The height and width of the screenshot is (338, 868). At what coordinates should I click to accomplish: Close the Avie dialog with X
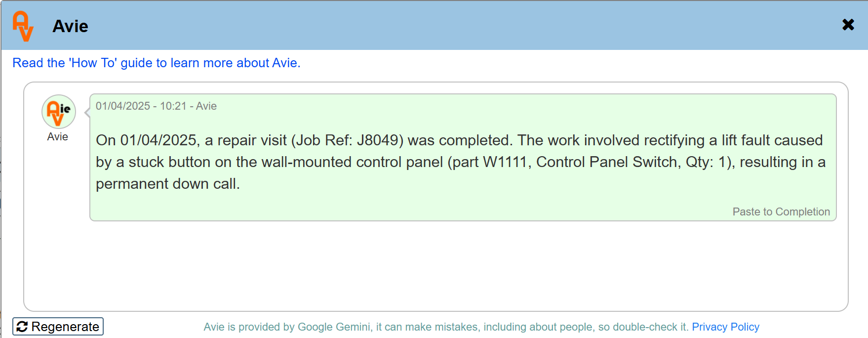[848, 25]
